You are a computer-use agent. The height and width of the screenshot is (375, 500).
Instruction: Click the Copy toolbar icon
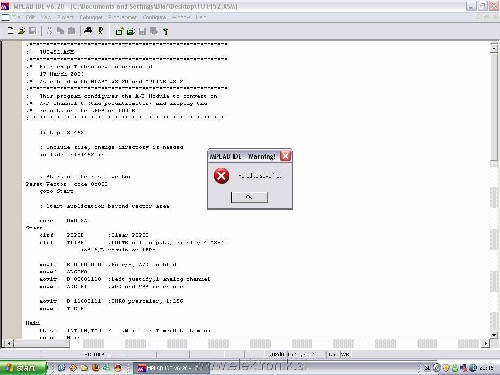pyautogui.click(x=60, y=31)
